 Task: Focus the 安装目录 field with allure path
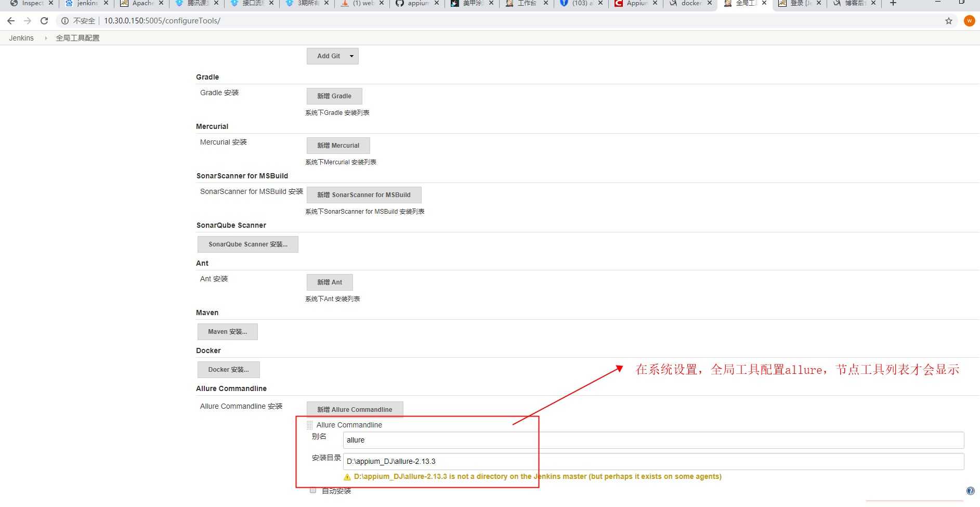coord(654,461)
